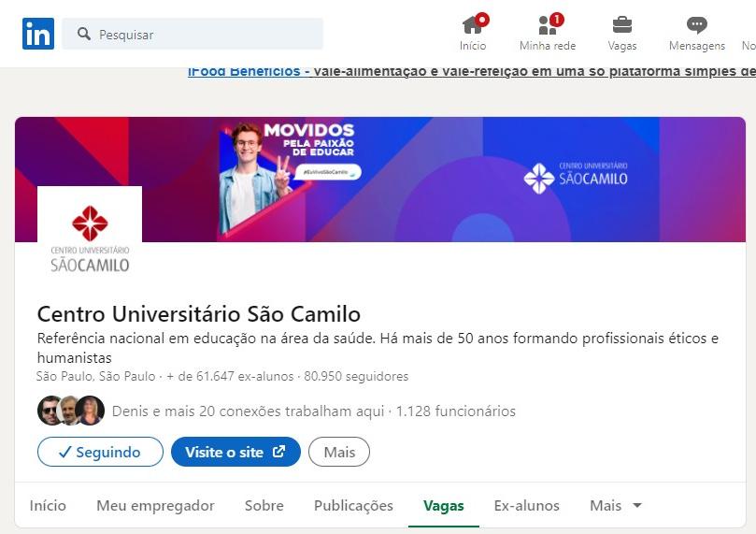Image resolution: width=756 pixels, height=534 pixels.
Task: Open the Início home icon
Action: pyautogui.click(x=473, y=24)
